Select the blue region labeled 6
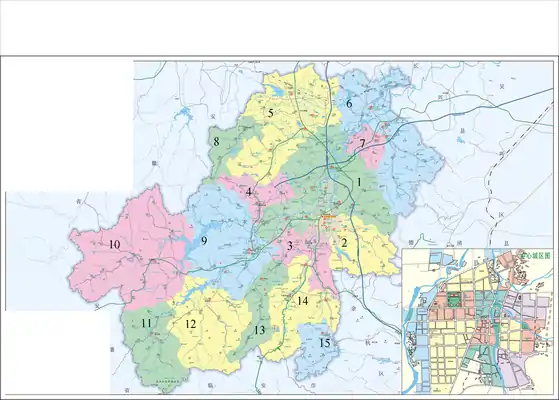This screenshot has width=559, height=400. pos(349,103)
